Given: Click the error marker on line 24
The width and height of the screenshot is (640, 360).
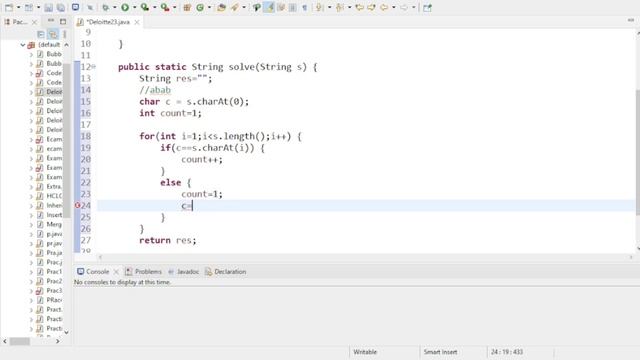Looking at the screenshot, I should pyautogui.click(x=77, y=205).
